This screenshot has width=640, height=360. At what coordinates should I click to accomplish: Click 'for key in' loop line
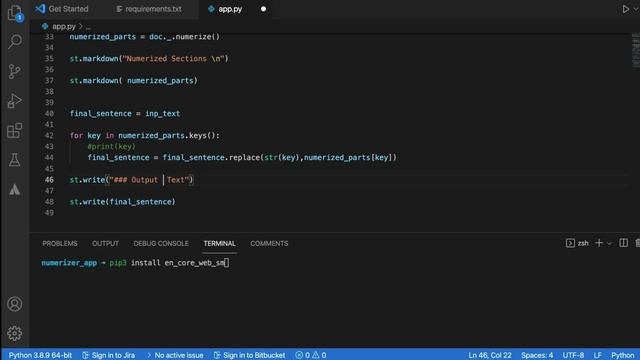144,136
